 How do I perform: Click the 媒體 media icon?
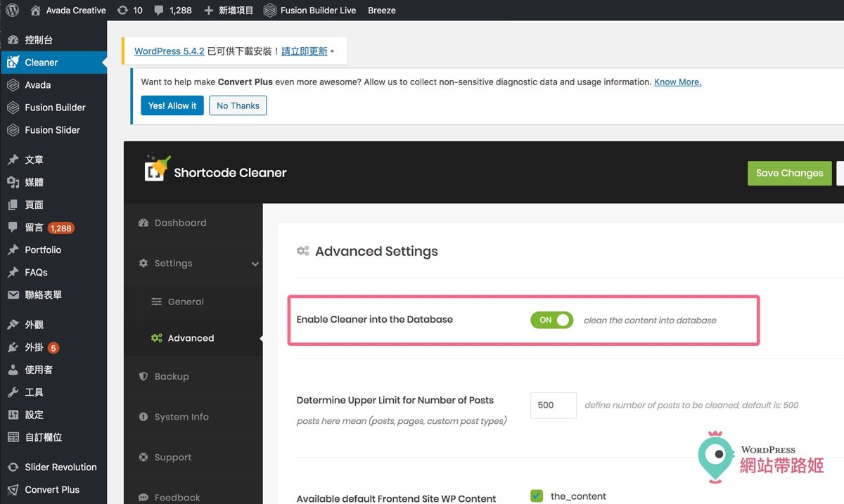[x=13, y=182]
